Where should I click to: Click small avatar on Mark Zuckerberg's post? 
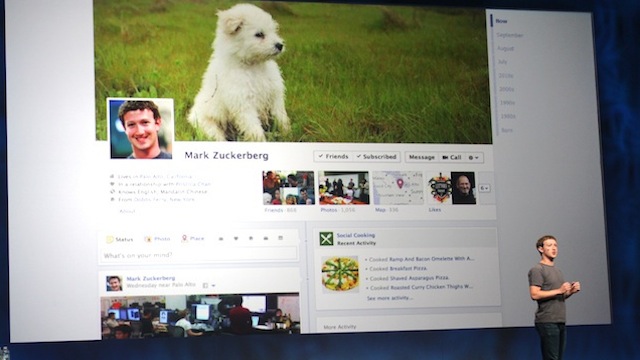tap(114, 283)
